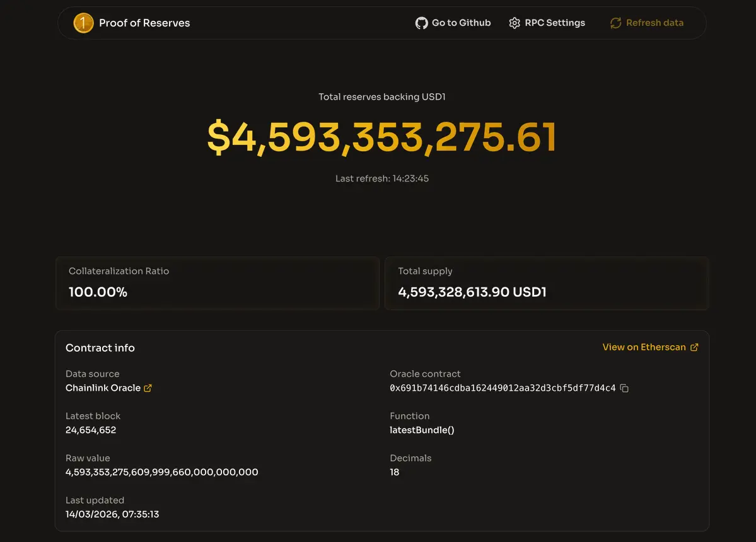
Task: Click the Github octocat icon
Action: point(421,23)
